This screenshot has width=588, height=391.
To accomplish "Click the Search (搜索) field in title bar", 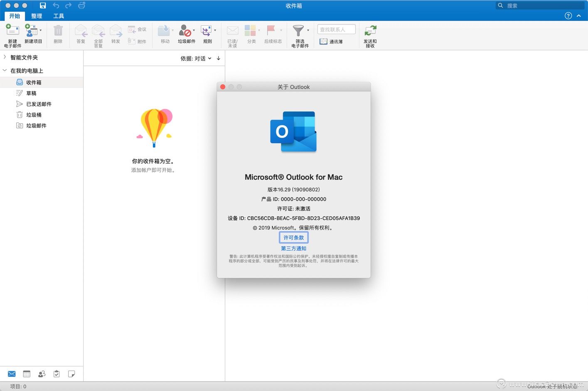I will point(540,5).
